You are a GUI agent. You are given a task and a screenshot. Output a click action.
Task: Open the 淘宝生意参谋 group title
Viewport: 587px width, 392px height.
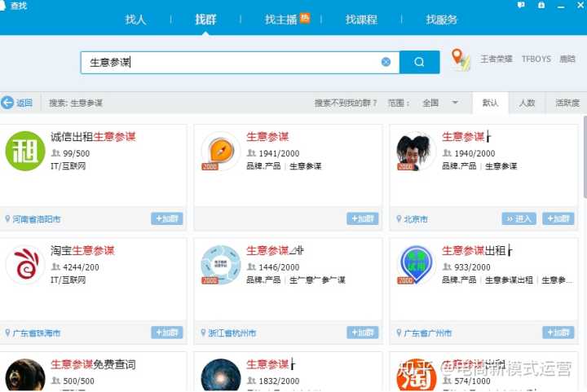(x=82, y=251)
